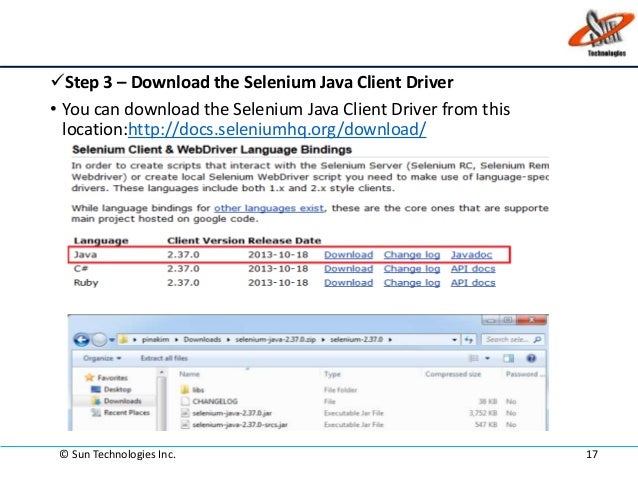Image resolution: width=638 pixels, height=479 pixels.
Task: Maximize the Explorer window
Action: pyautogui.click(x=508, y=320)
